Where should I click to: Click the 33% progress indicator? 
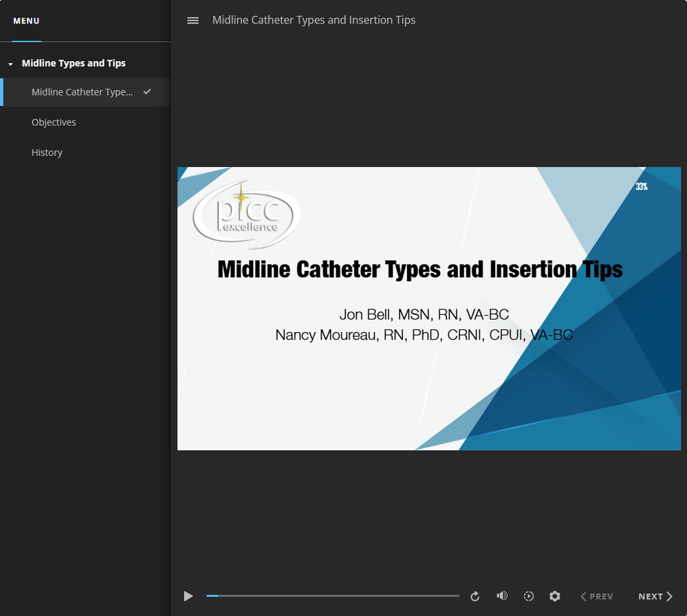pyautogui.click(x=642, y=186)
